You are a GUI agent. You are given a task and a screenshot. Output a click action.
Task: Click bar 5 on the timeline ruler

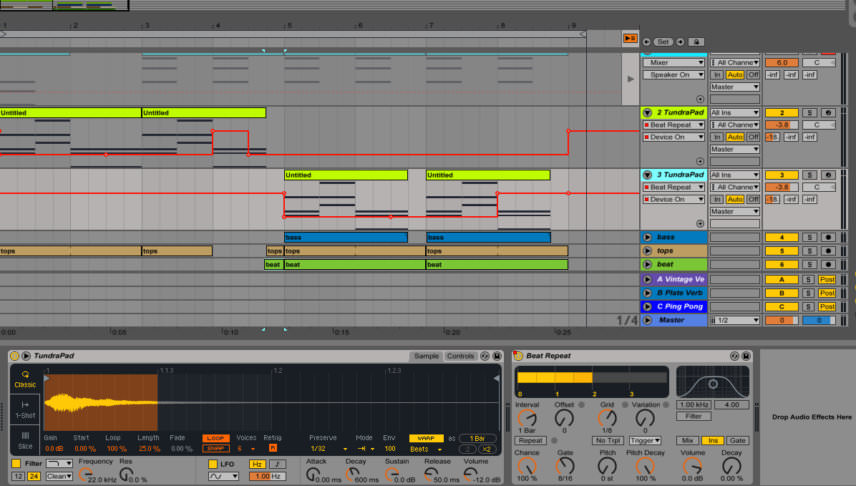(287, 25)
